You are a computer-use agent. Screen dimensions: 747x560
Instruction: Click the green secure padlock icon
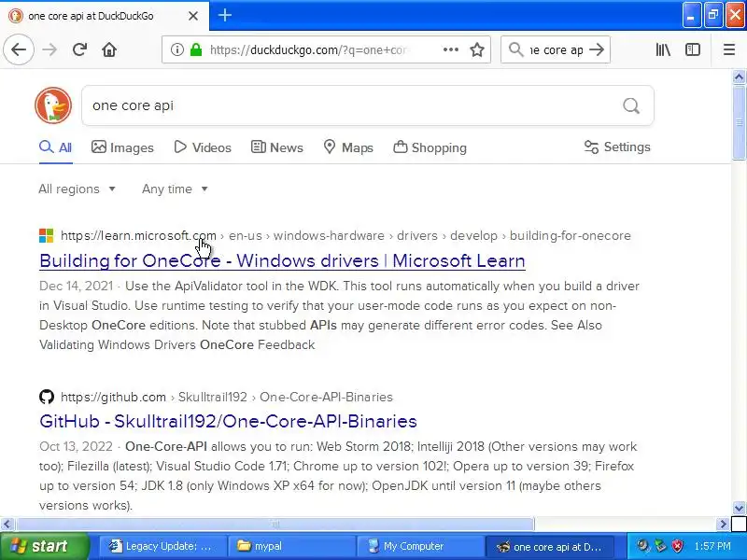[x=196, y=49]
